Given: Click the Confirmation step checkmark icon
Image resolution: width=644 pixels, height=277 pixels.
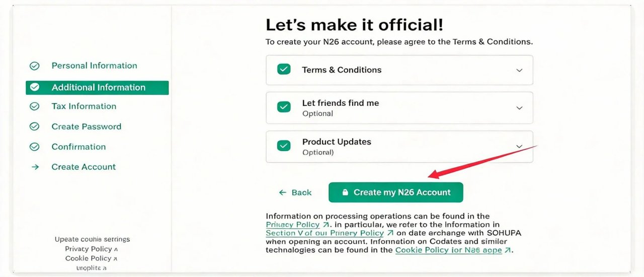Looking at the screenshot, I should tap(35, 147).
